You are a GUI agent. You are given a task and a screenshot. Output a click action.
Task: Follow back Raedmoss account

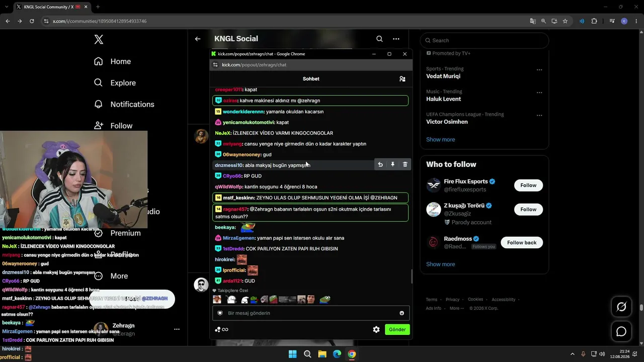pos(522,242)
